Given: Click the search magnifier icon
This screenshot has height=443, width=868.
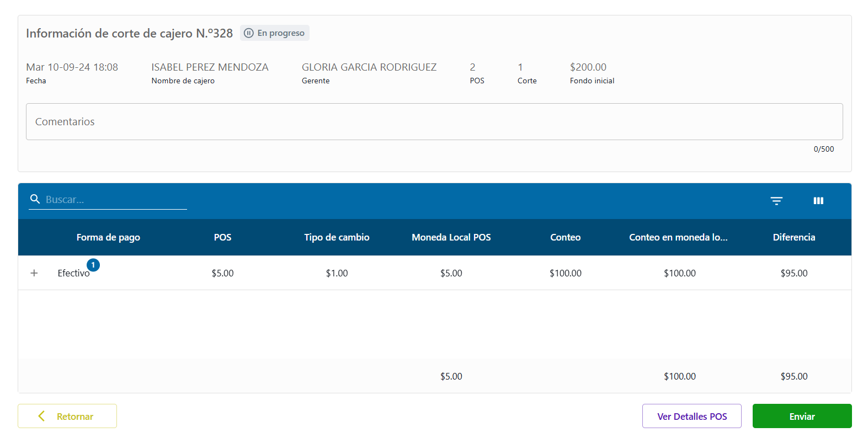Looking at the screenshot, I should click(x=35, y=199).
